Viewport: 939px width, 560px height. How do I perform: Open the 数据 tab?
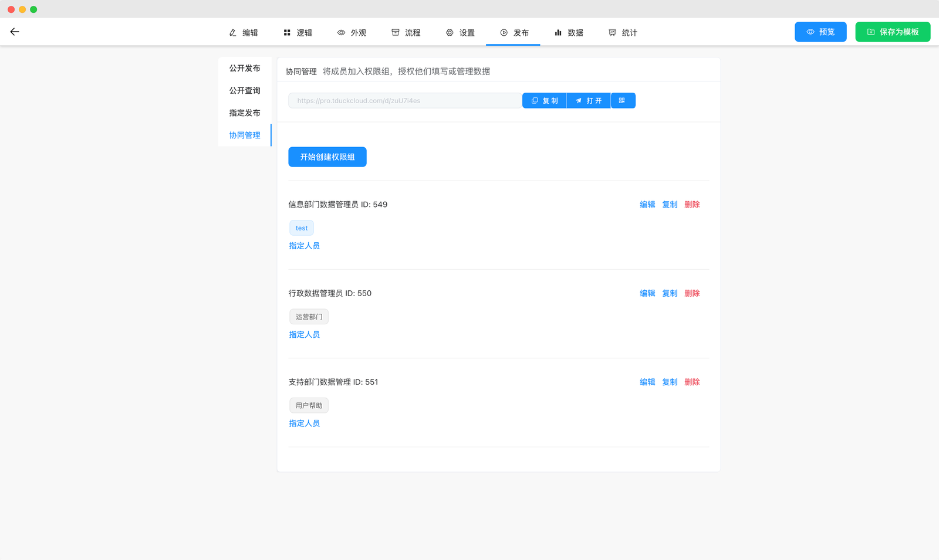(x=569, y=33)
